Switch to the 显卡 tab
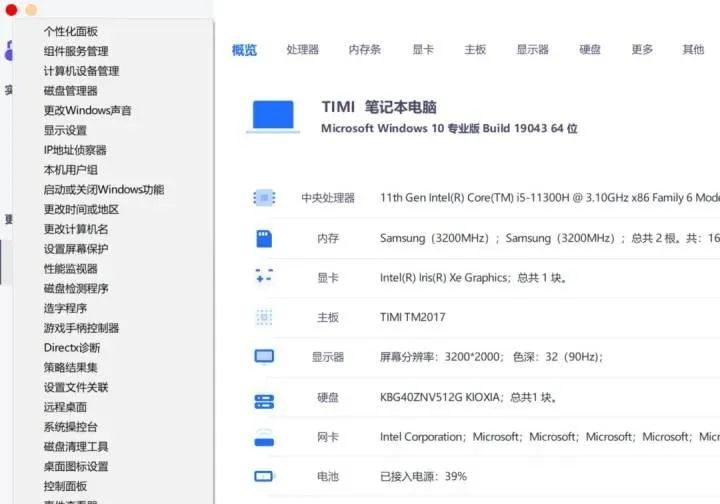The height and width of the screenshot is (504, 720). coord(423,49)
